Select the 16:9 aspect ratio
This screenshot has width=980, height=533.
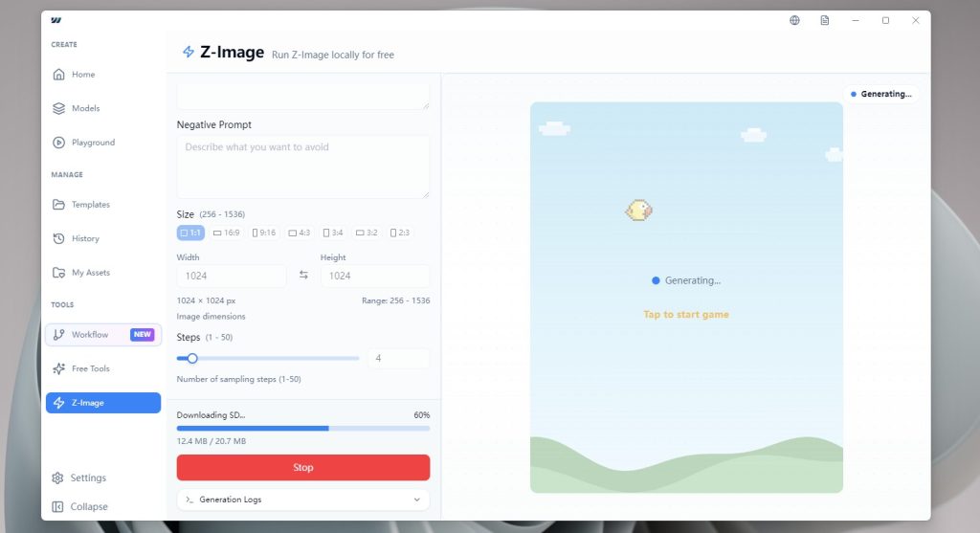(x=226, y=233)
